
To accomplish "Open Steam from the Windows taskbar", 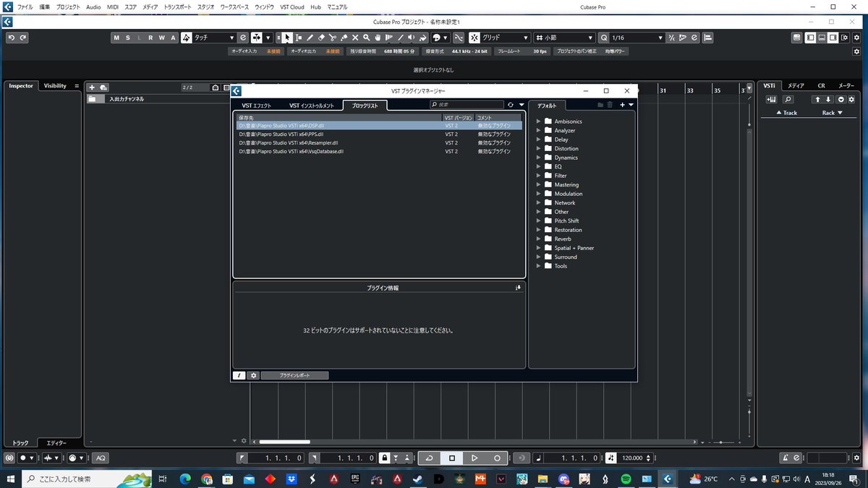I will coord(417,479).
